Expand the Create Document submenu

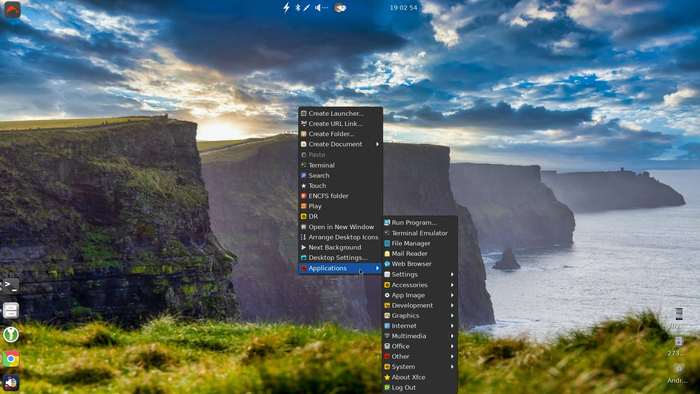click(x=341, y=144)
